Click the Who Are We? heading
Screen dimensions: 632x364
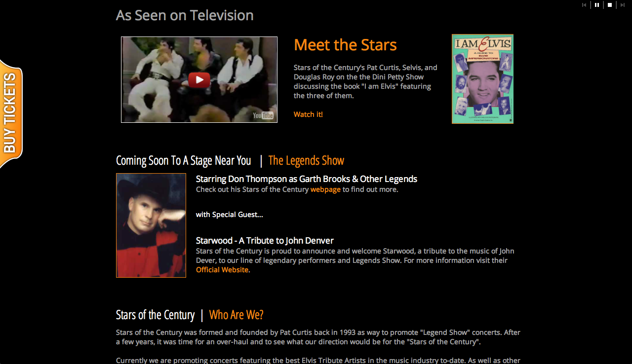point(236,315)
